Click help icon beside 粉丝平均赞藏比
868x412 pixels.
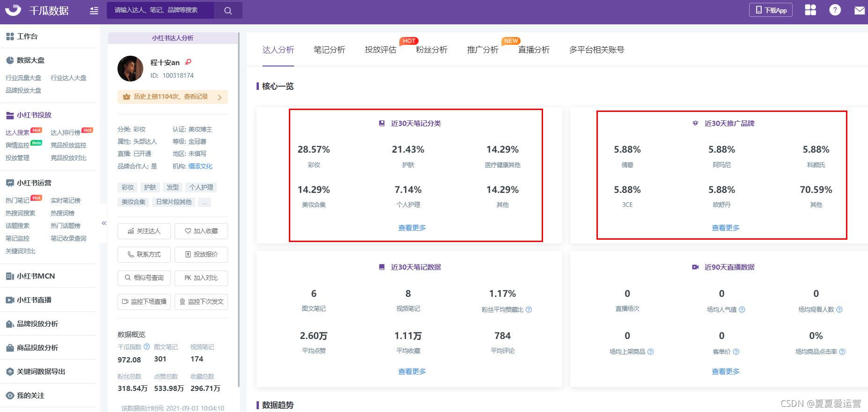529,309
